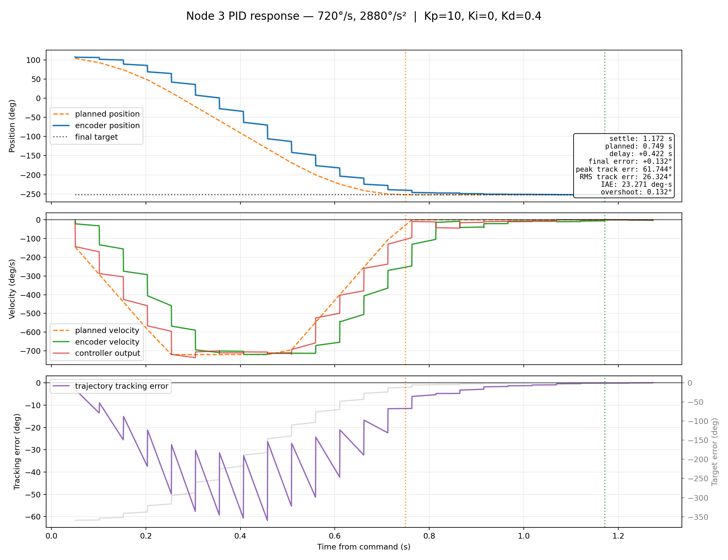Select 'encoder velocity' legend entry
728x560 pixels.
point(96,342)
